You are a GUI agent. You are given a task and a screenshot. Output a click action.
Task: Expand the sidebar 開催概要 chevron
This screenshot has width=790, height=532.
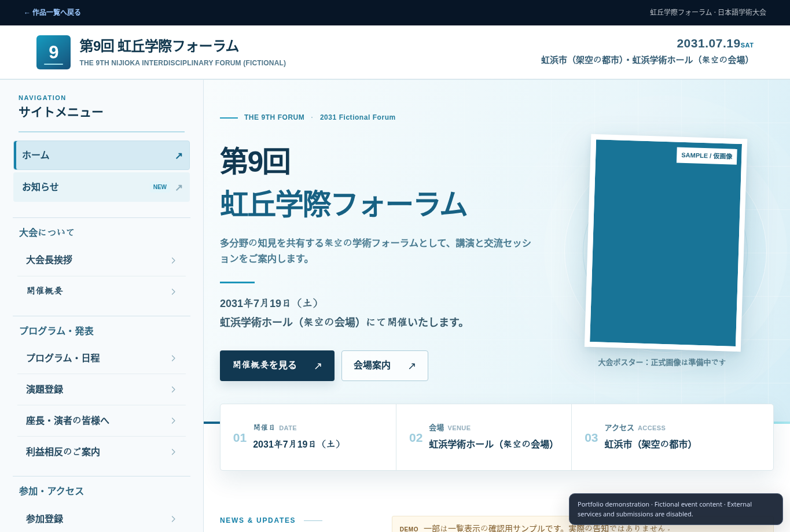point(173,292)
